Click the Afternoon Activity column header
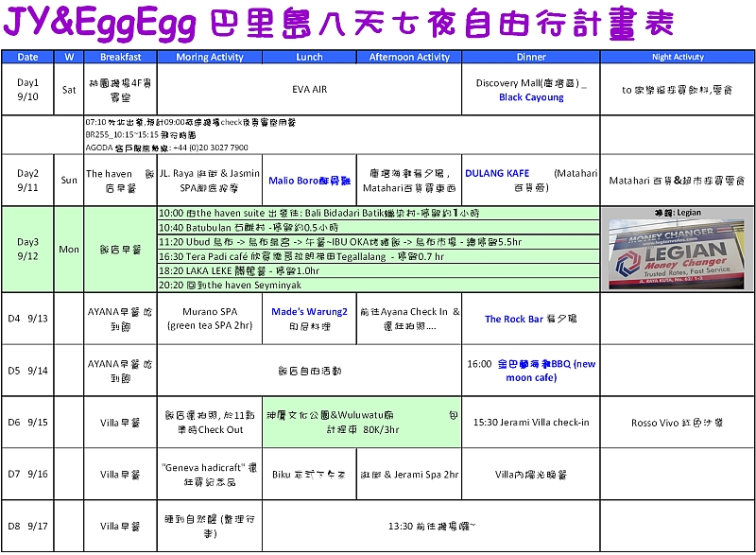This screenshot has height=555, width=756. point(409,57)
